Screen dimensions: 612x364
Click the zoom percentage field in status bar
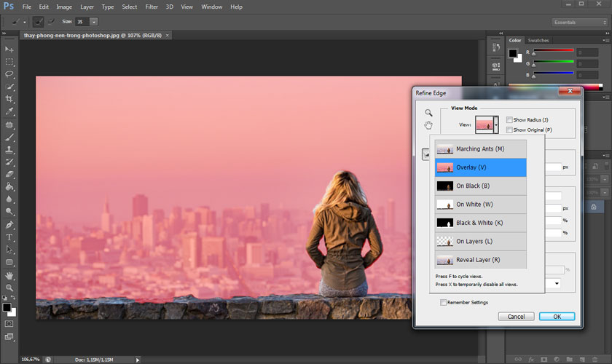coord(31,360)
